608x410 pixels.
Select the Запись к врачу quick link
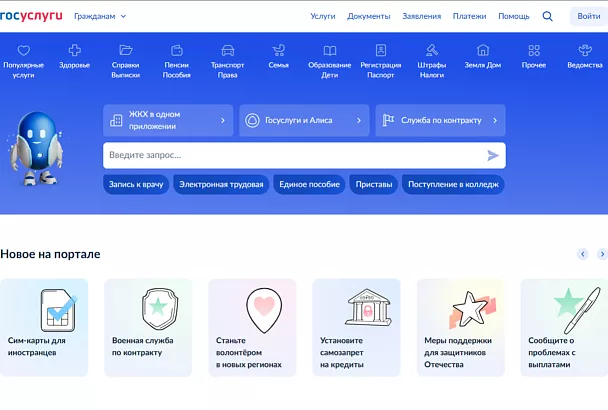tap(135, 184)
